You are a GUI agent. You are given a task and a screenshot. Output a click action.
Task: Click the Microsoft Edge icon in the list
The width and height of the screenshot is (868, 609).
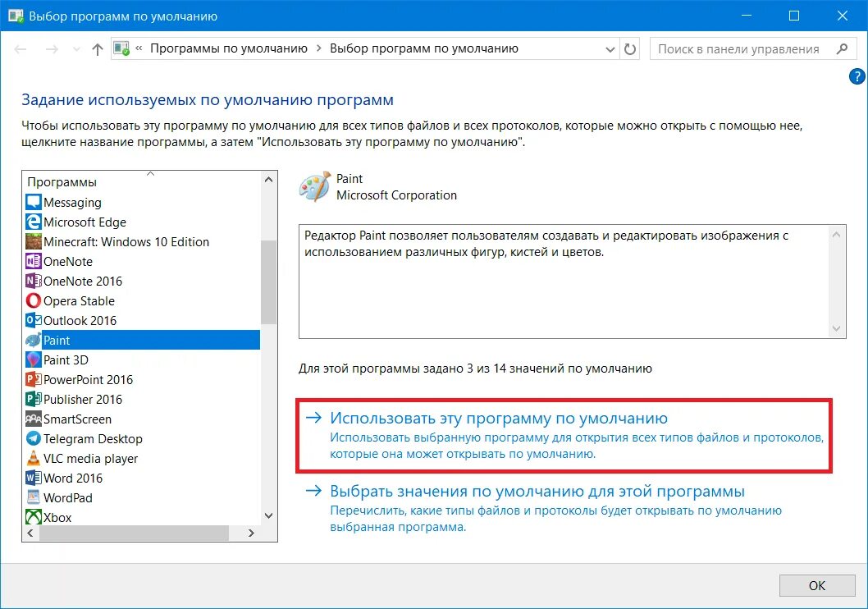click(x=33, y=222)
